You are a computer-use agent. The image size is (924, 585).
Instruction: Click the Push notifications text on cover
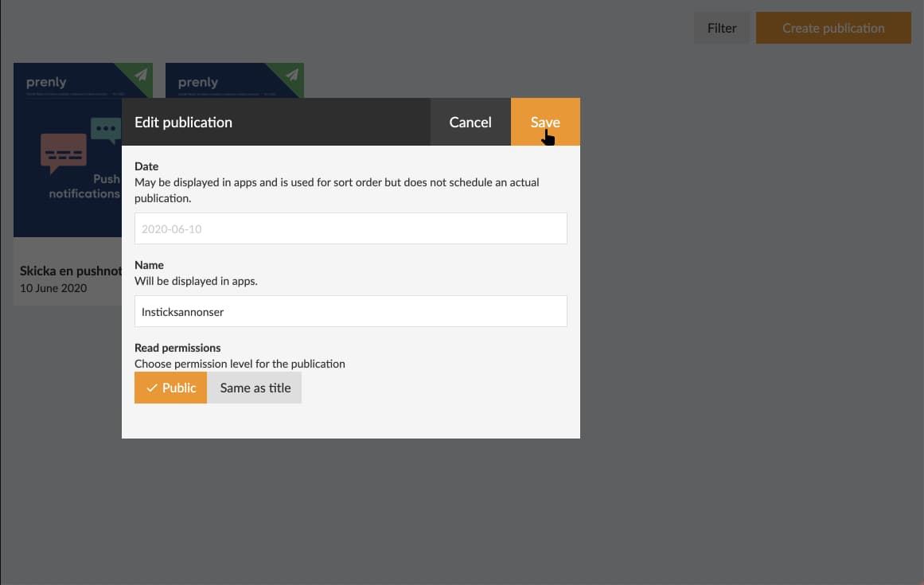click(84, 186)
